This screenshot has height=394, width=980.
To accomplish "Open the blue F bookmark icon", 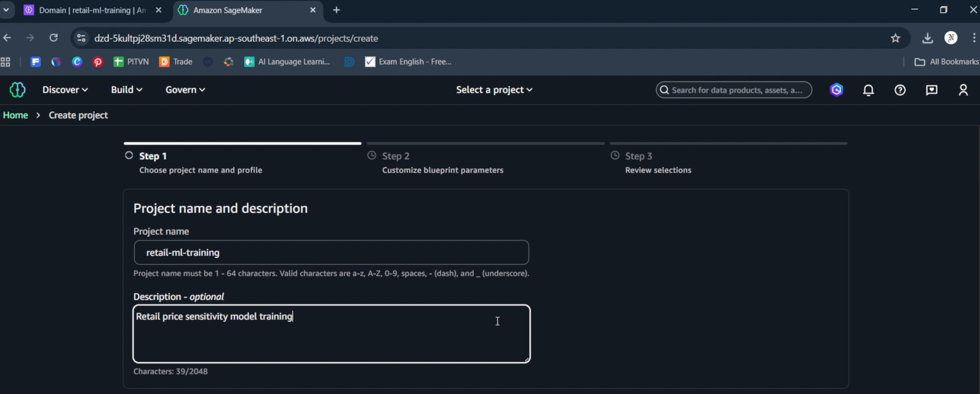I will [36, 62].
